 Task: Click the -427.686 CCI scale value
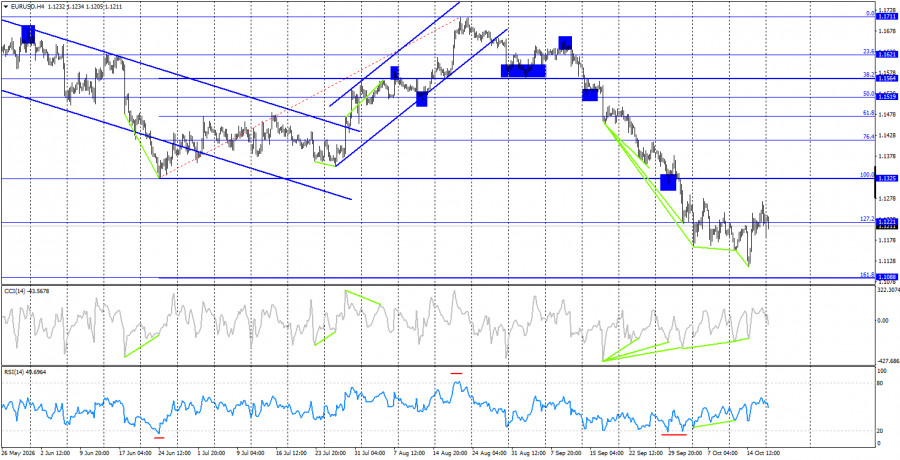coord(889,361)
